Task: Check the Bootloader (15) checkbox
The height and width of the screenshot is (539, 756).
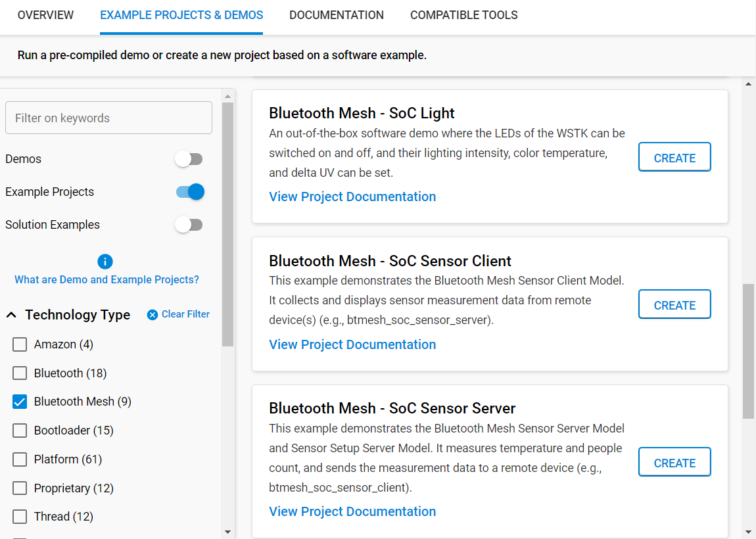Action: click(20, 431)
